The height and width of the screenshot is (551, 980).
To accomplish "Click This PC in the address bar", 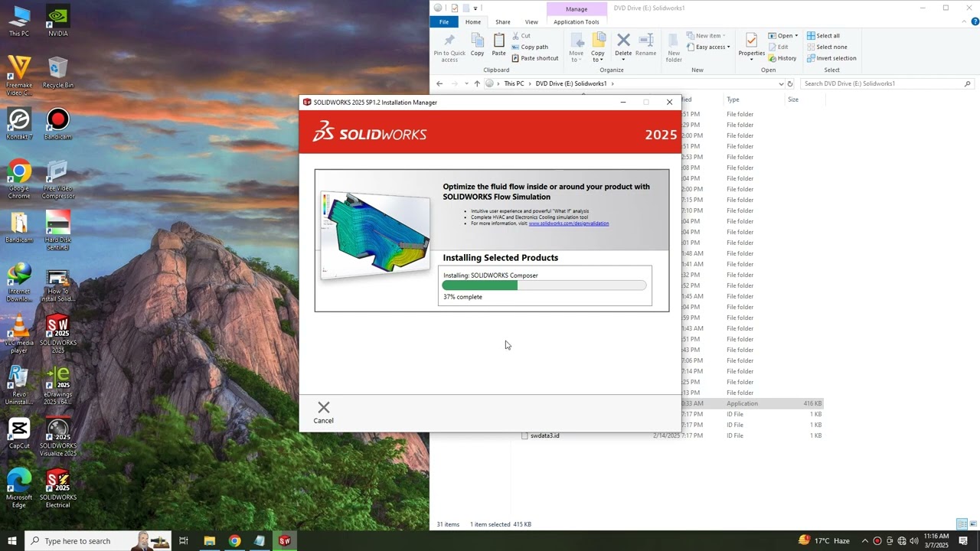I will tap(514, 83).
